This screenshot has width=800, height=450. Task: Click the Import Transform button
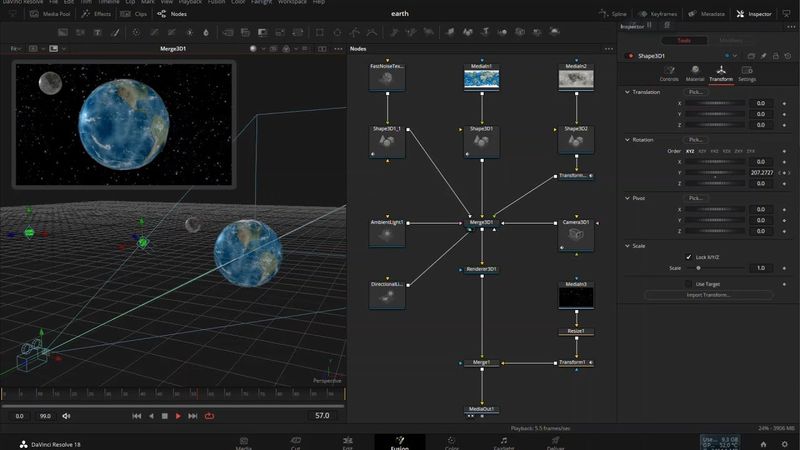pyautogui.click(x=708, y=295)
